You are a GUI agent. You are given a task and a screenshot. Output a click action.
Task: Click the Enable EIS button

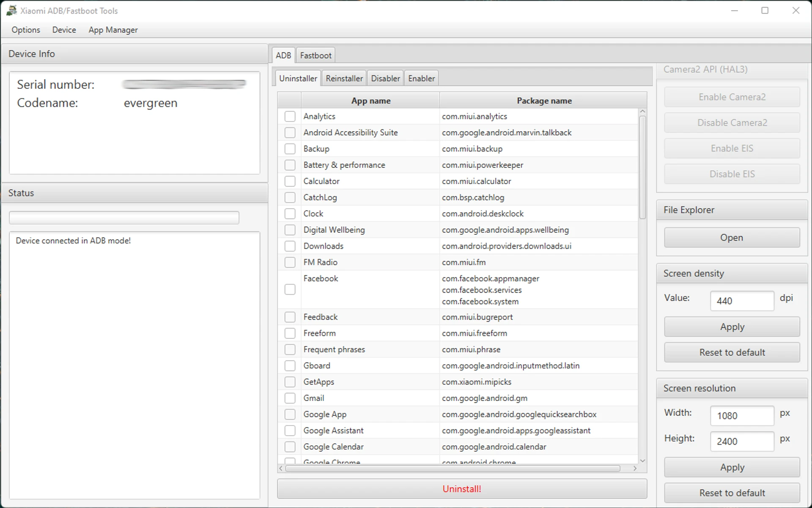coord(732,148)
